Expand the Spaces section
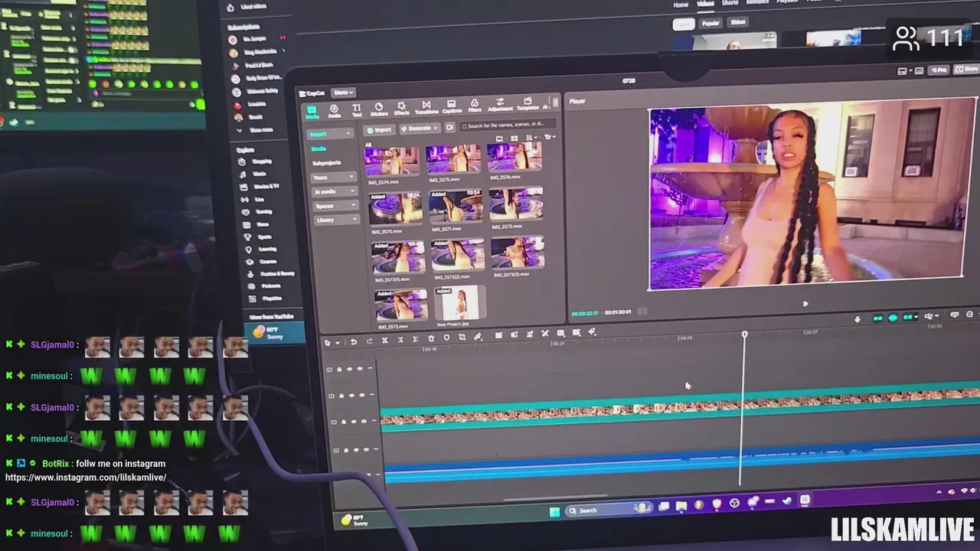The height and width of the screenshot is (551, 980). 335,206
